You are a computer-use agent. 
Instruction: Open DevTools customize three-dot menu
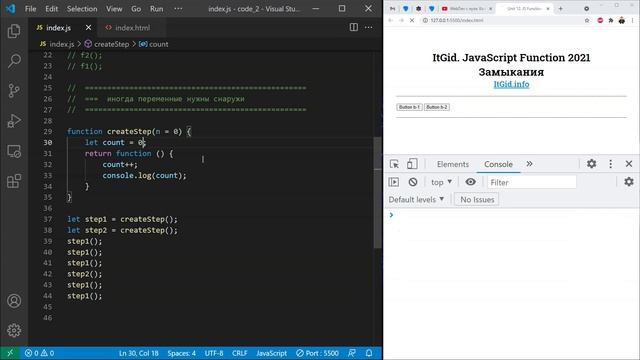pos(611,164)
